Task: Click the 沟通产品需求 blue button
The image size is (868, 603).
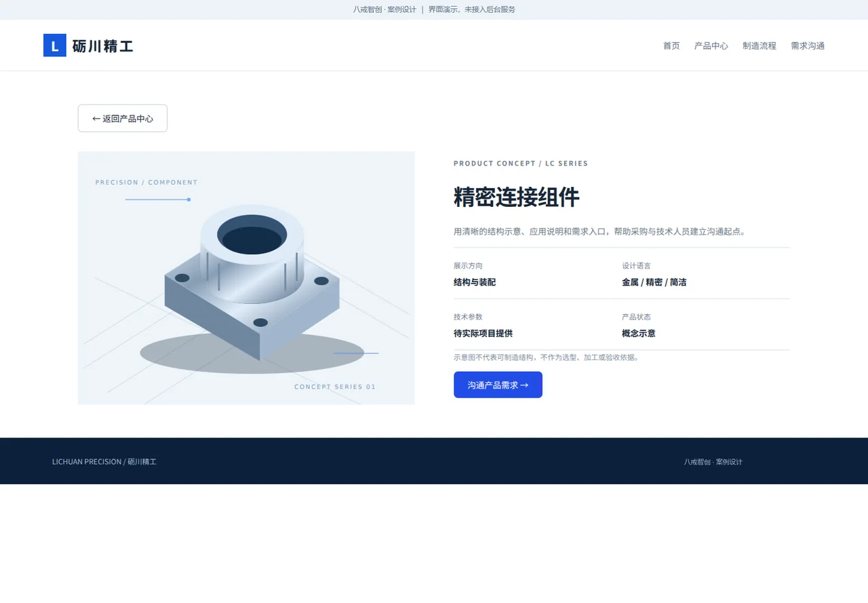Action: [x=498, y=385]
